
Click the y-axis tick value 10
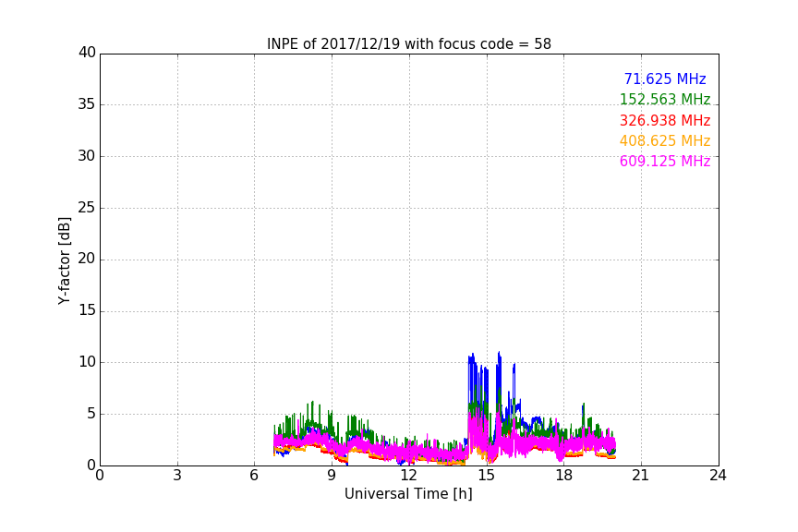[x=87, y=362]
